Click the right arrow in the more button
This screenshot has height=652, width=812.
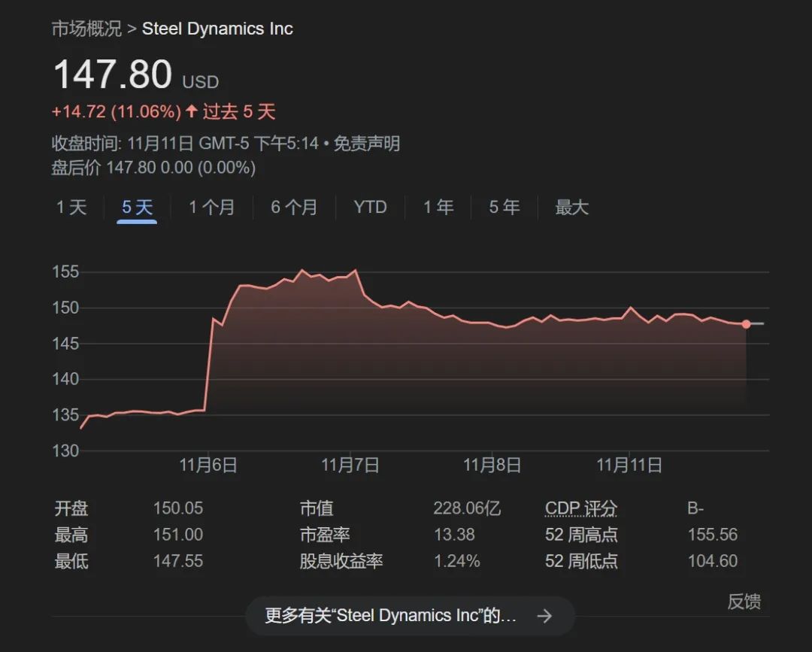point(544,615)
